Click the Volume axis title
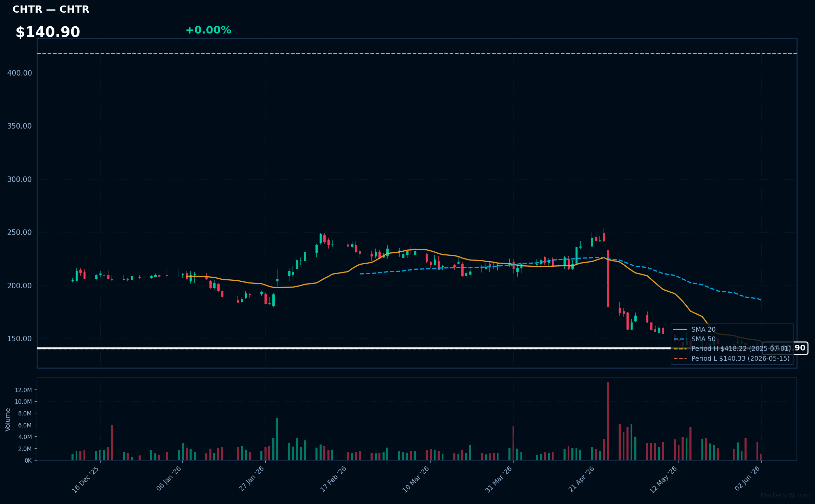 tap(8, 420)
